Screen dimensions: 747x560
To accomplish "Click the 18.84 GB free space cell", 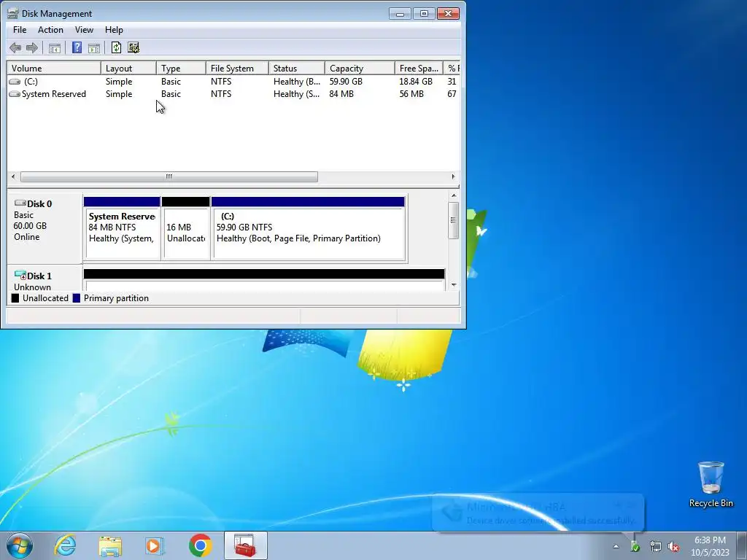I will click(x=416, y=82).
